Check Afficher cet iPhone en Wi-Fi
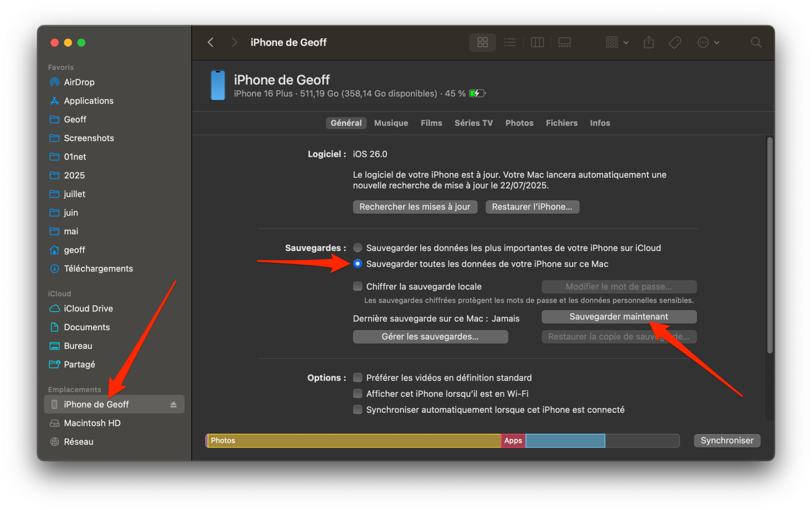Image resolution: width=812 pixels, height=510 pixels. (358, 393)
